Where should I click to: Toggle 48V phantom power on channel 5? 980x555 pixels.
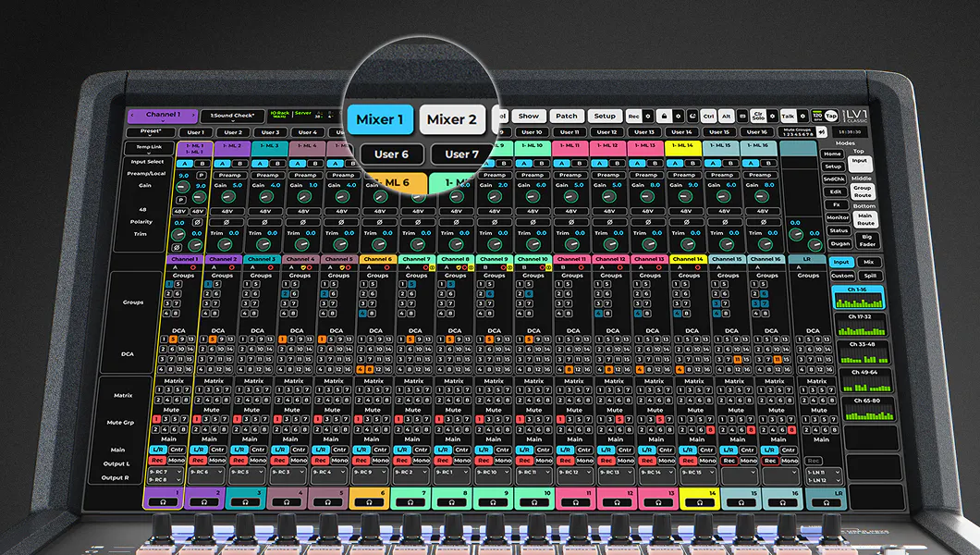342,211
